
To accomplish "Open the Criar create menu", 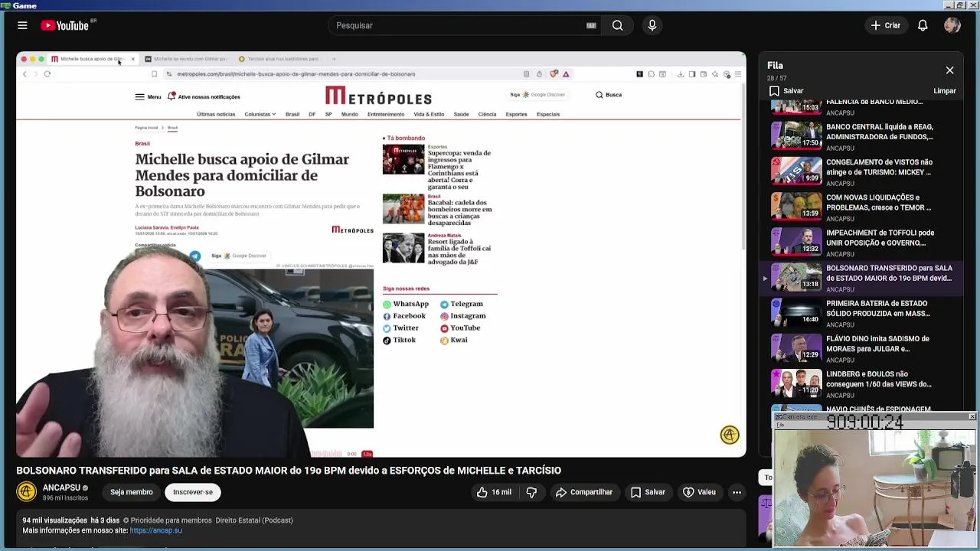I will click(x=886, y=25).
